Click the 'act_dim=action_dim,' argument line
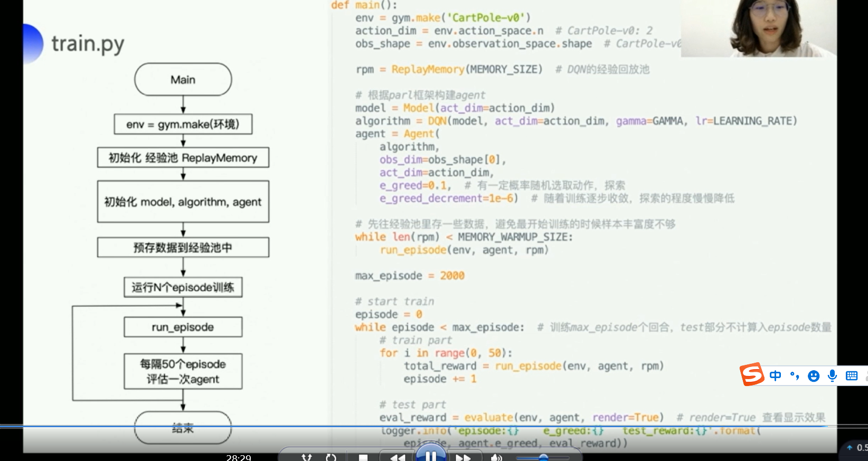The height and width of the screenshot is (461, 868). 437,173
